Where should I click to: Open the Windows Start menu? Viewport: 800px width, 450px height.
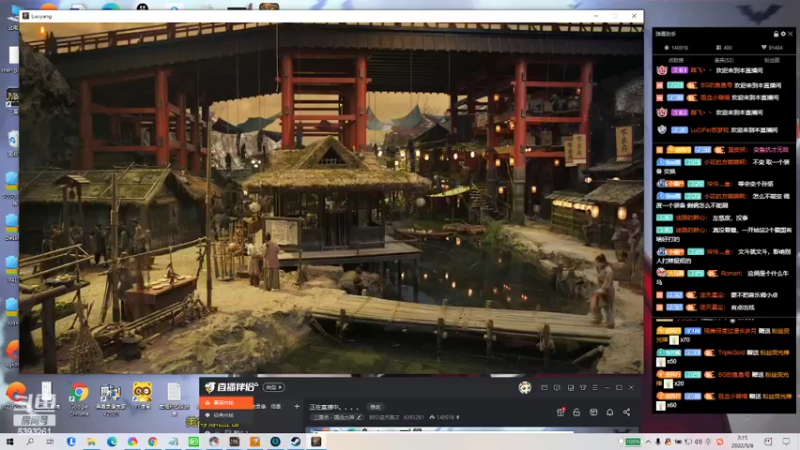click(x=10, y=441)
